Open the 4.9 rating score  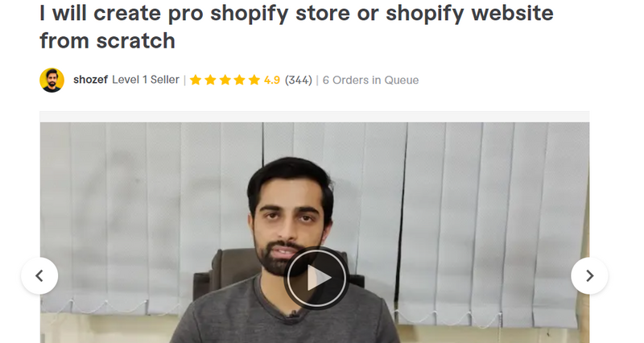pyautogui.click(x=272, y=80)
